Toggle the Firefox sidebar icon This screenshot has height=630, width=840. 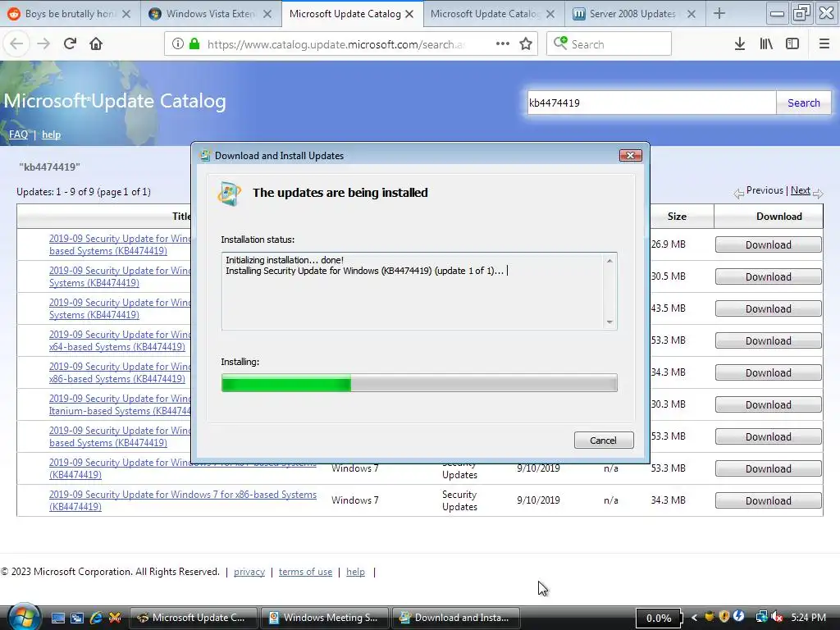pyautogui.click(x=792, y=44)
